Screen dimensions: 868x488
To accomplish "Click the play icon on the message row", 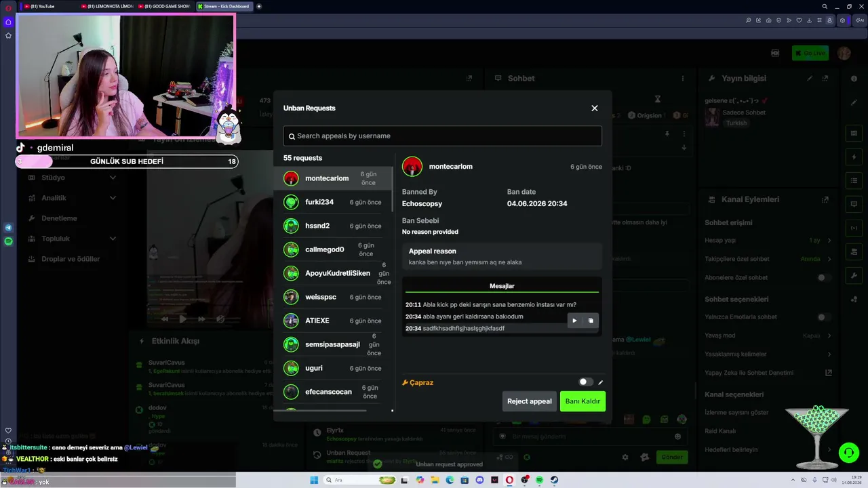I will [574, 321].
